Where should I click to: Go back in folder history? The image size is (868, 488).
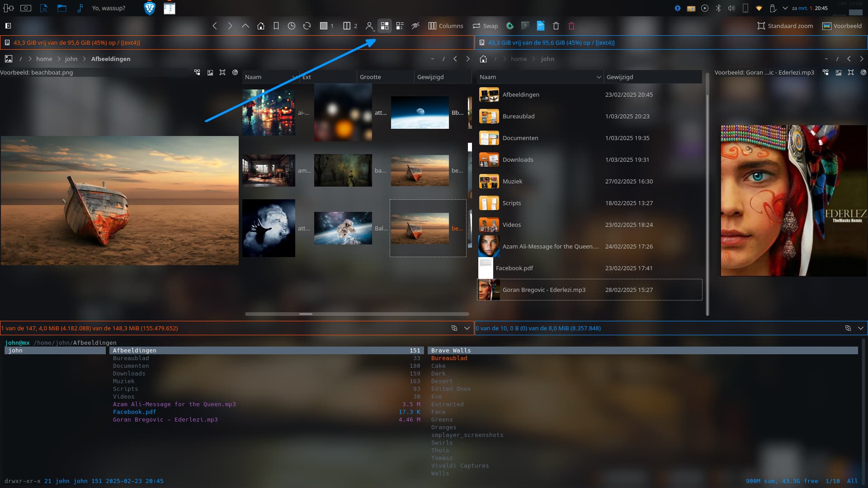tap(215, 26)
